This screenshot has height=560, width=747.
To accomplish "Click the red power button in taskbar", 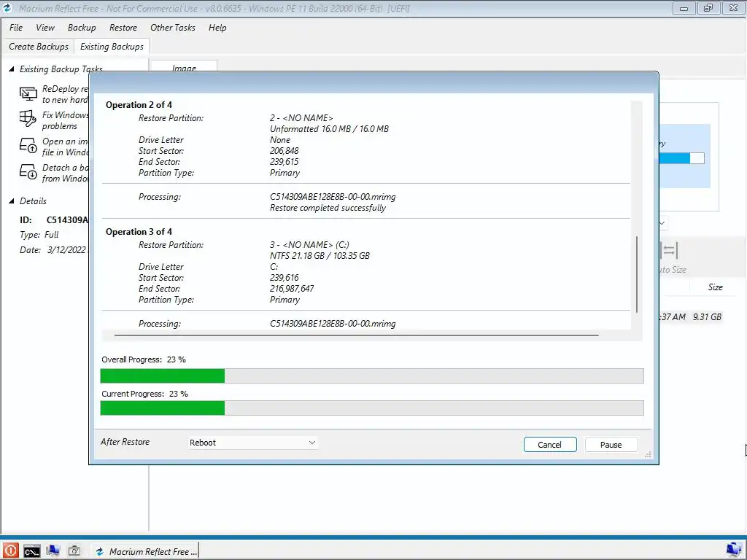I will [x=10, y=551].
